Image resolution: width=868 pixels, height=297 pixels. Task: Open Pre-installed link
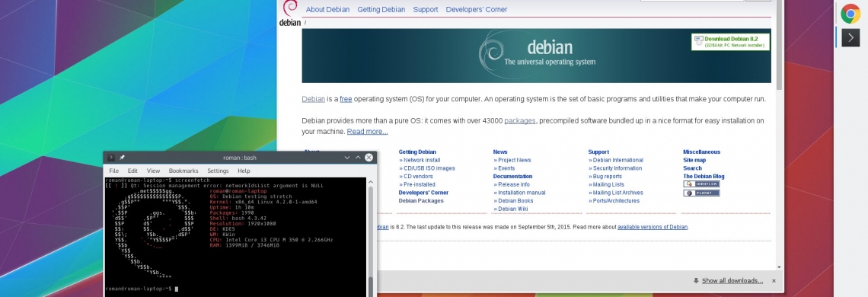(419, 184)
